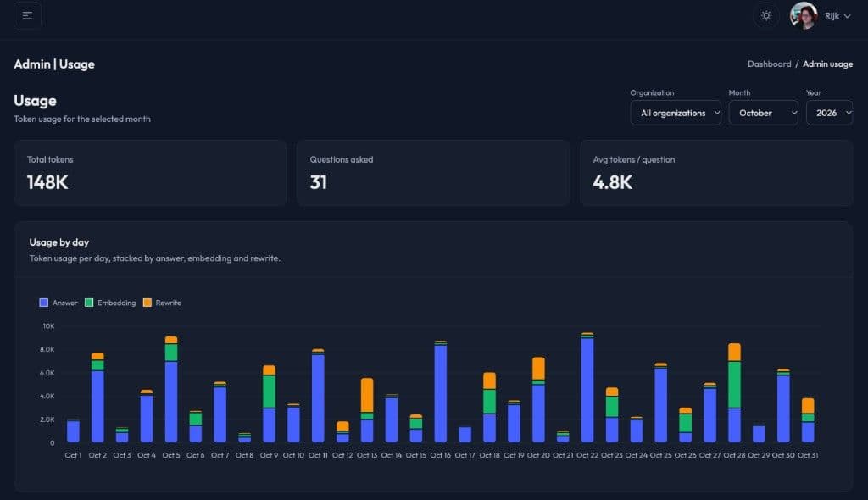Click Rijk's profile avatar
This screenshot has height=500, width=868.
pos(804,15)
